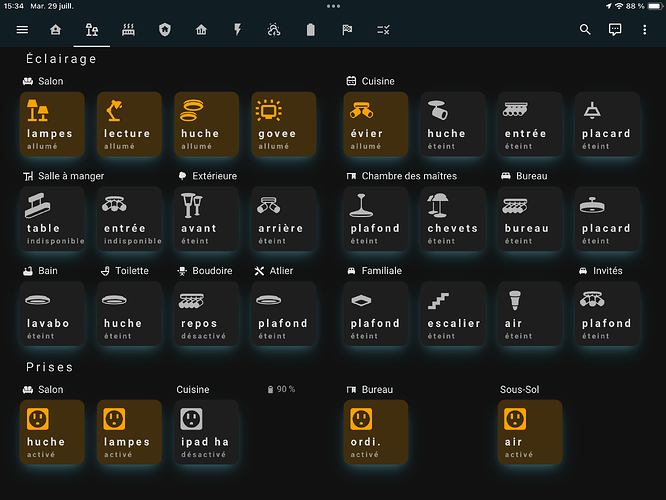Image resolution: width=666 pixels, height=500 pixels.
Task: Turn off the Cuisine évier light
Action: 375,124
